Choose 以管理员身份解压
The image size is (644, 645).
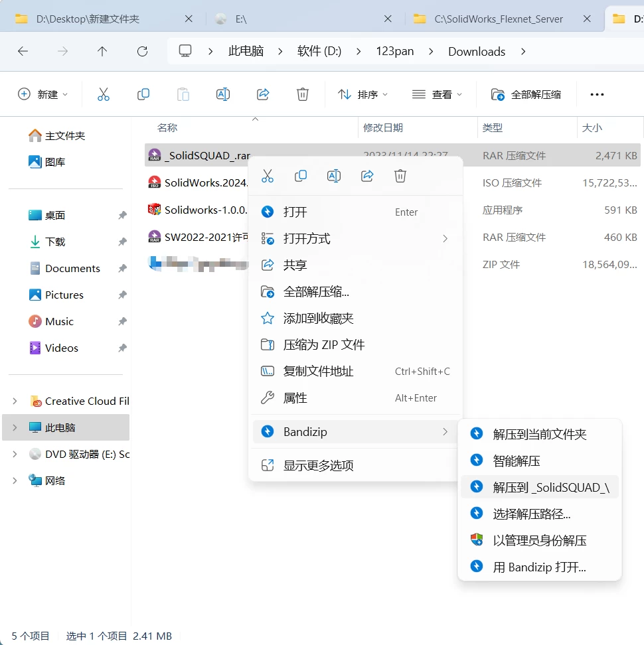click(x=540, y=541)
